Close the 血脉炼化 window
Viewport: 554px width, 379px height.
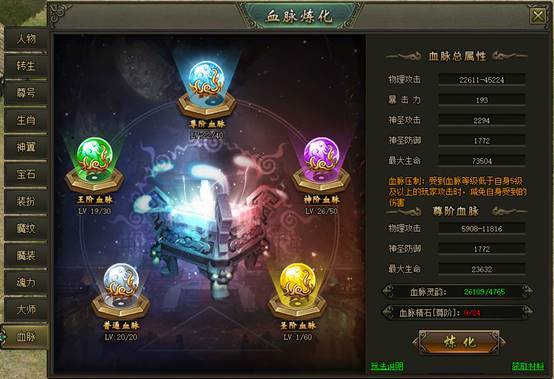538,16
